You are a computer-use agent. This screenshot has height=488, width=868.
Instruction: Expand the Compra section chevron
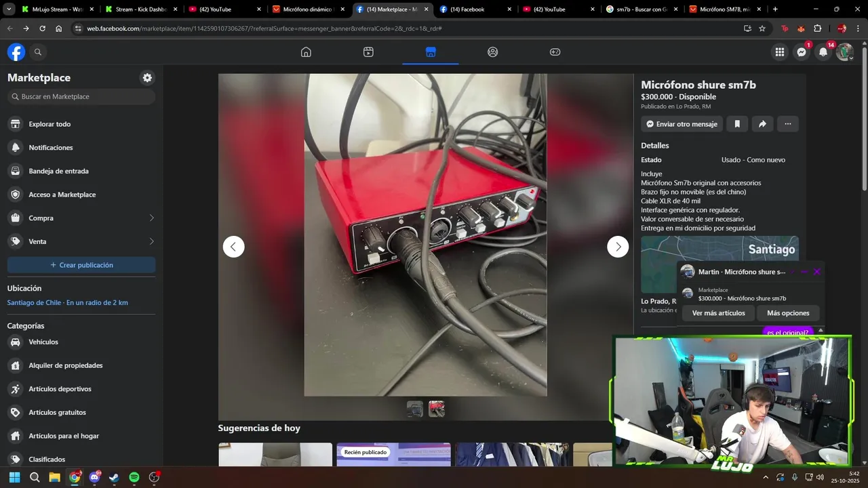tap(151, 218)
